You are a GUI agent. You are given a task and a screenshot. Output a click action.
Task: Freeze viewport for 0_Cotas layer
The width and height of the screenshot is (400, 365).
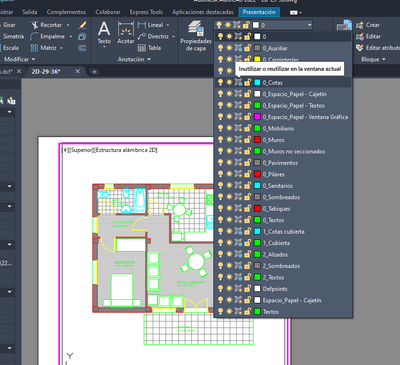point(238,82)
